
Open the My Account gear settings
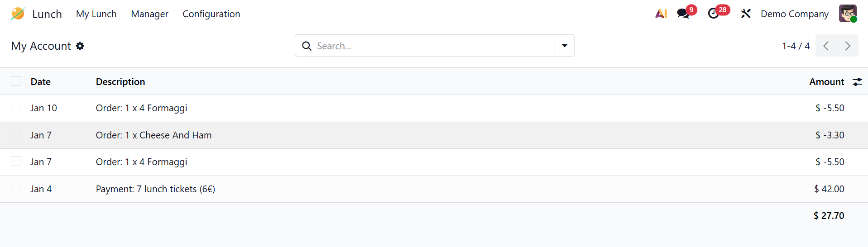click(80, 46)
